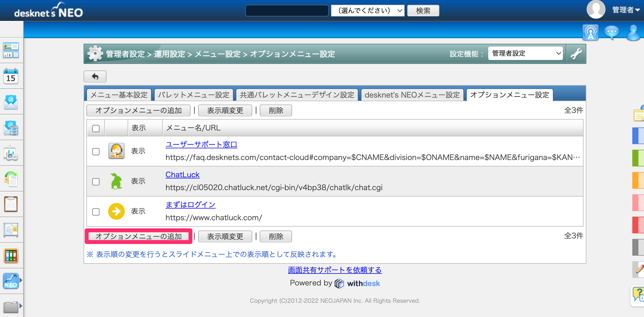This screenshot has height=317, width=644.
Task: Open the まずはログイン link
Action: coord(190,205)
